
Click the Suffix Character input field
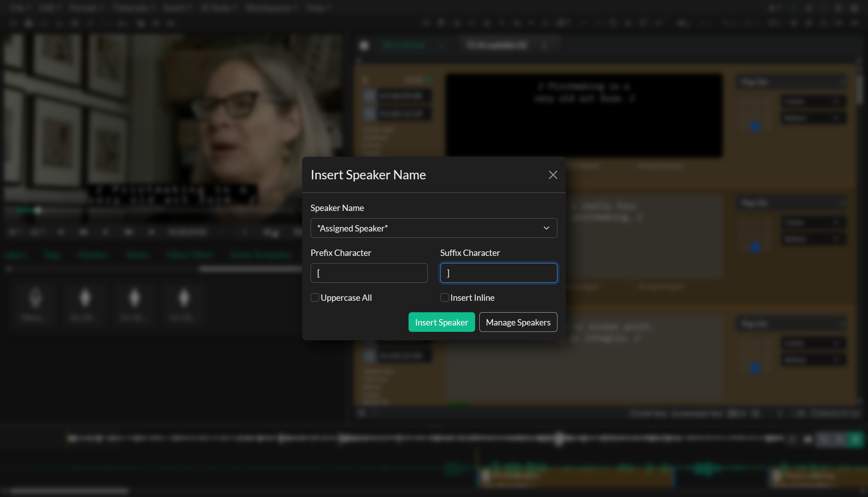[499, 273]
